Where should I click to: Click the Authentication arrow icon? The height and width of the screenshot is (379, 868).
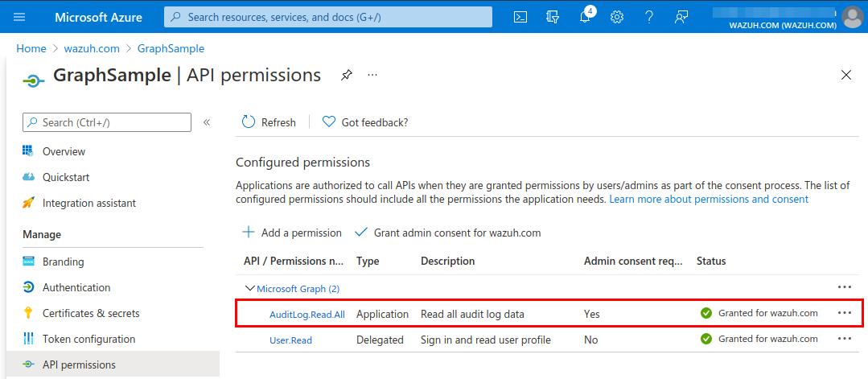coord(28,287)
